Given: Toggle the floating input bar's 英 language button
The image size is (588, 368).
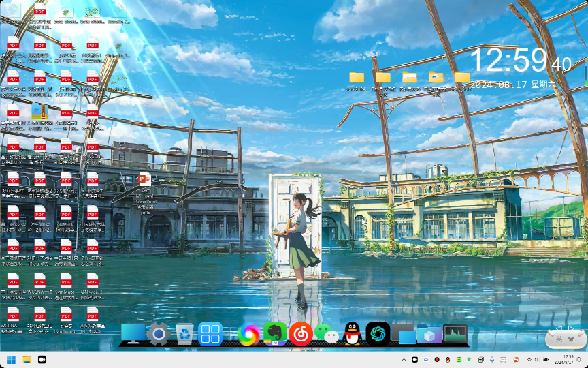Looking at the screenshot, I should [x=559, y=339].
